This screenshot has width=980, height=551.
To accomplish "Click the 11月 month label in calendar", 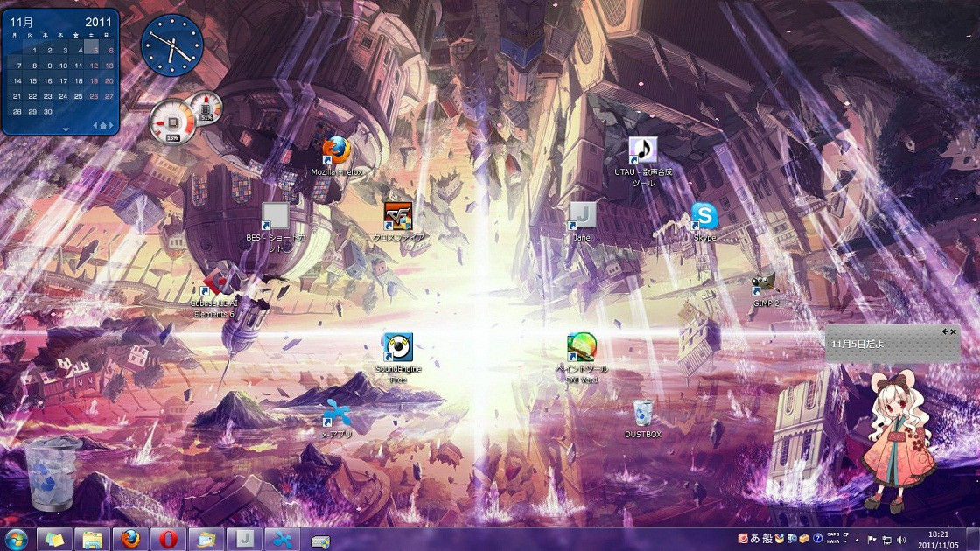I will pos(22,22).
